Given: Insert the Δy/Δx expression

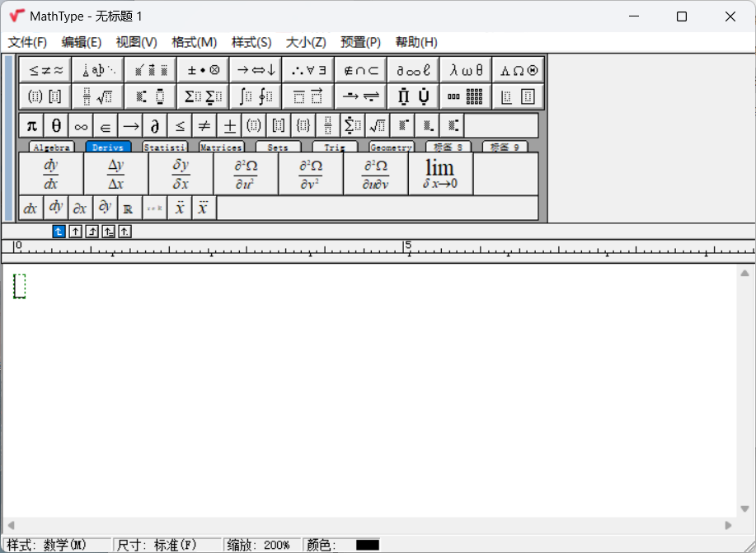Looking at the screenshot, I should pyautogui.click(x=116, y=174).
